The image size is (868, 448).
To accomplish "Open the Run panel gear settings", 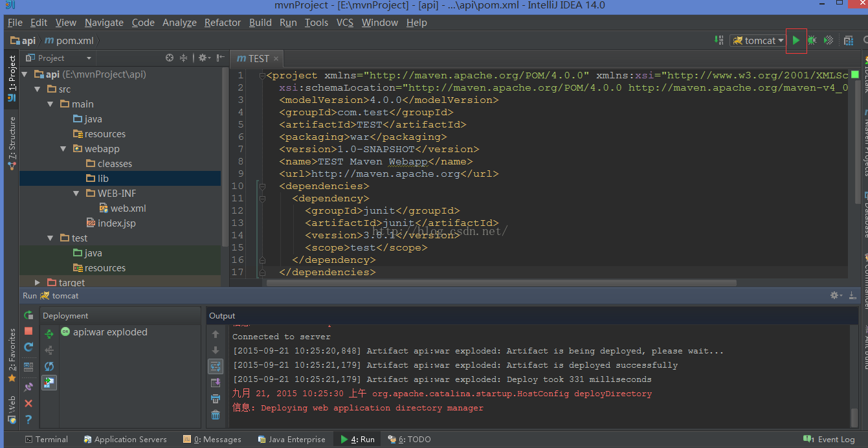I will [836, 295].
